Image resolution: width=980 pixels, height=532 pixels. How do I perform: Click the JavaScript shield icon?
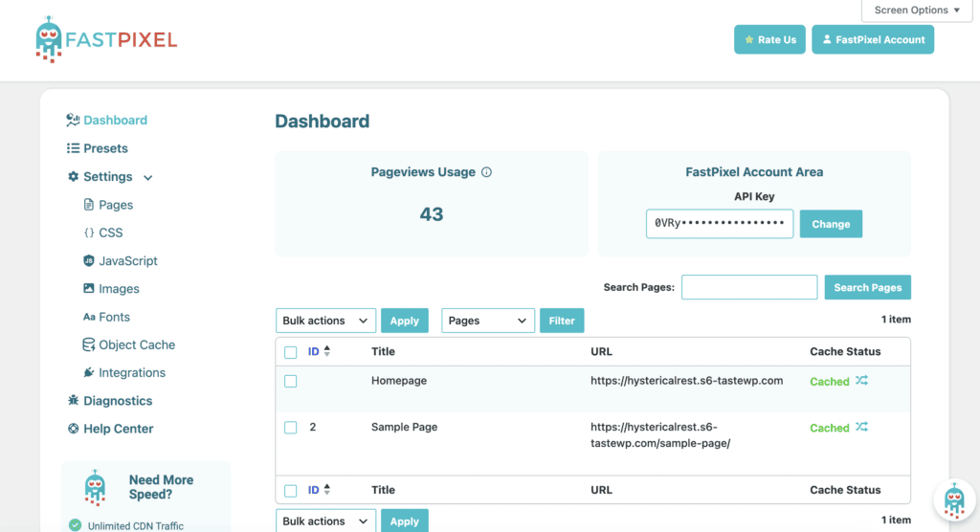click(x=89, y=260)
